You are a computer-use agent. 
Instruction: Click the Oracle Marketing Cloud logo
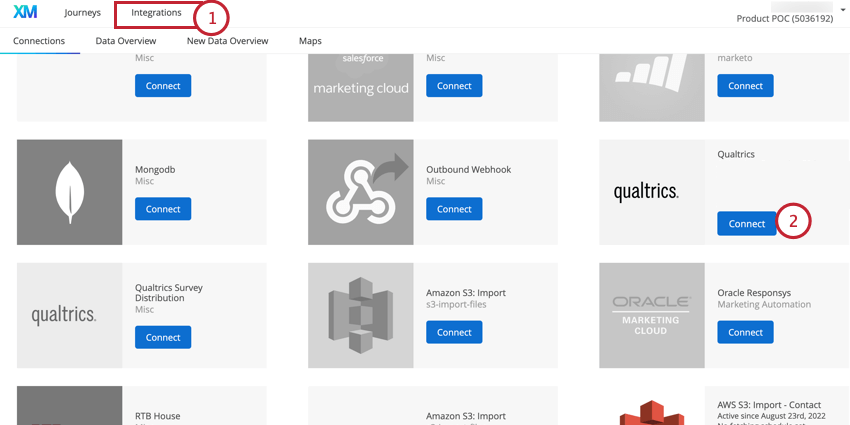tap(652, 315)
